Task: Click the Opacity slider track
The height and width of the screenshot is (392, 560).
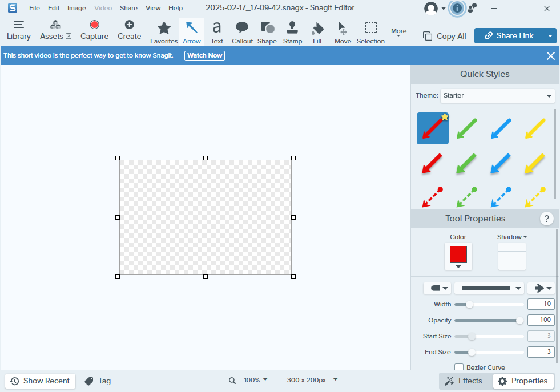Action: click(x=489, y=321)
